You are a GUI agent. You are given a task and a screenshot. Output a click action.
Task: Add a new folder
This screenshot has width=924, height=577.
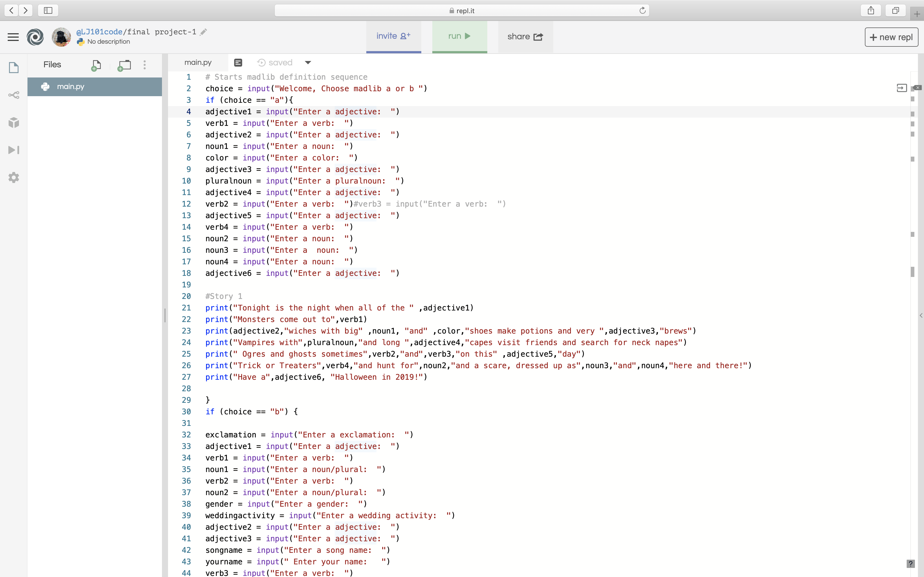tap(124, 65)
